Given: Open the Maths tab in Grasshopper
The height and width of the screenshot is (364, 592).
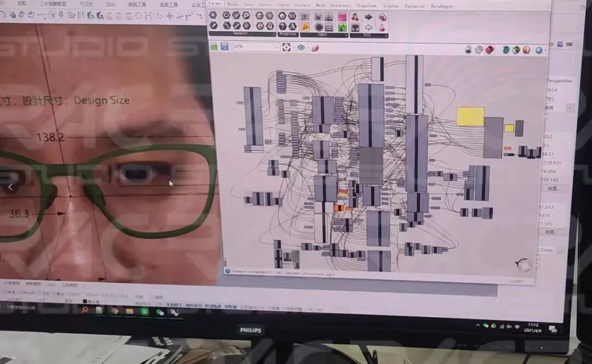Looking at the screenshot, I should tap(232, 4).
